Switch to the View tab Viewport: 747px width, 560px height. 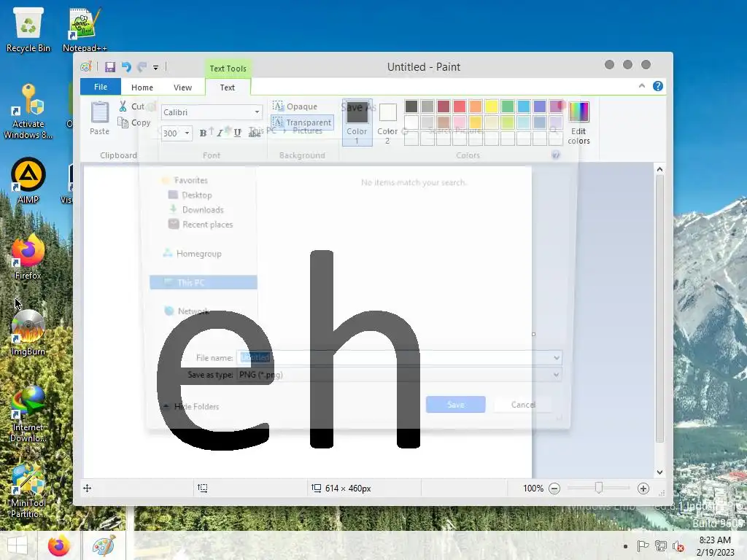click(182, 87)
